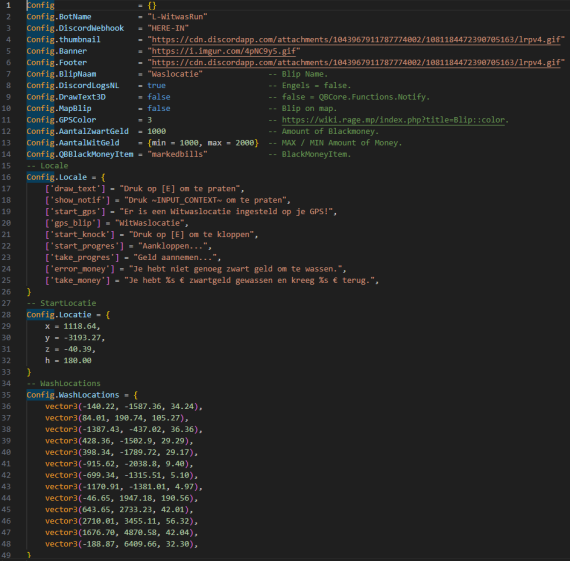This screenshot has height=561, width=570.
Task: Select line number 1 in the gutter
Action: pos(8,5)
